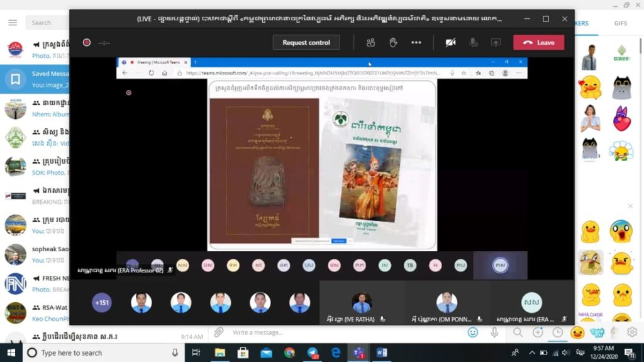Viewport: 644px width, 362px height.
Task: Switch to the Stickers tab in Telegram
Action: click(582, 23)
